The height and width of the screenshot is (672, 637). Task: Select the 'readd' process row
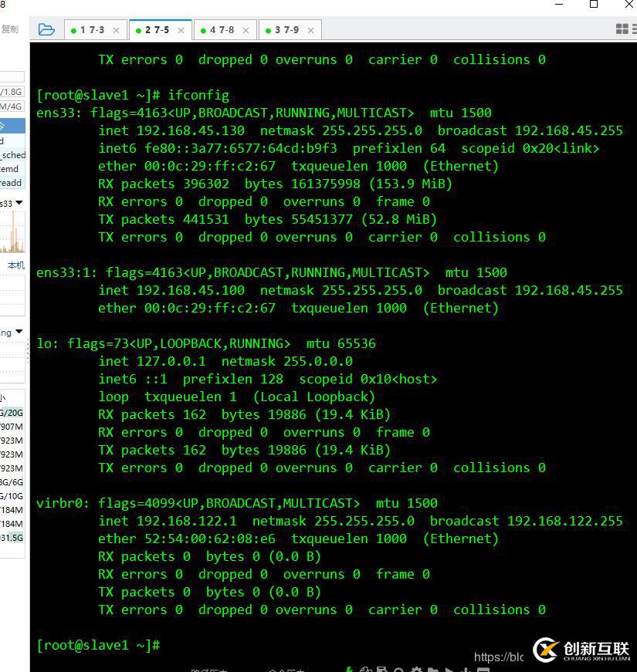click(x=13, y=183)
